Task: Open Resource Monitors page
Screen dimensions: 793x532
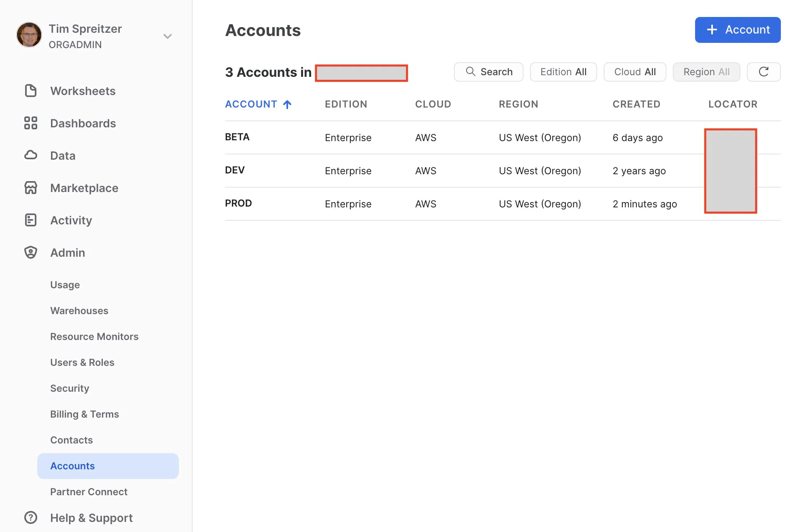Action: point(94,336)
